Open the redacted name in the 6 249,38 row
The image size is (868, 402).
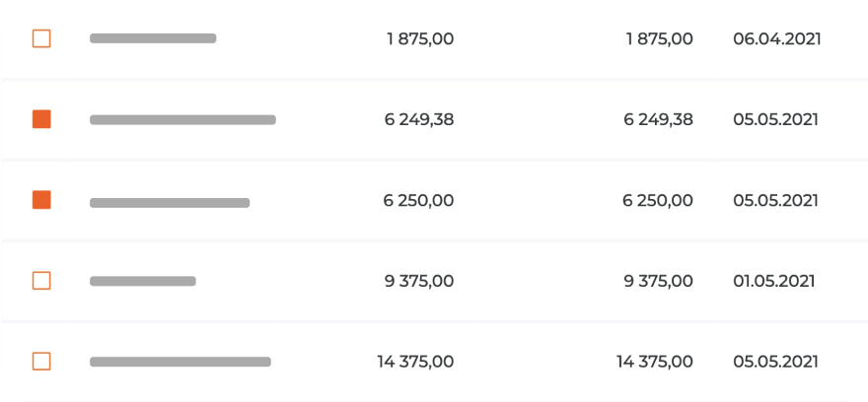[182, 119]
